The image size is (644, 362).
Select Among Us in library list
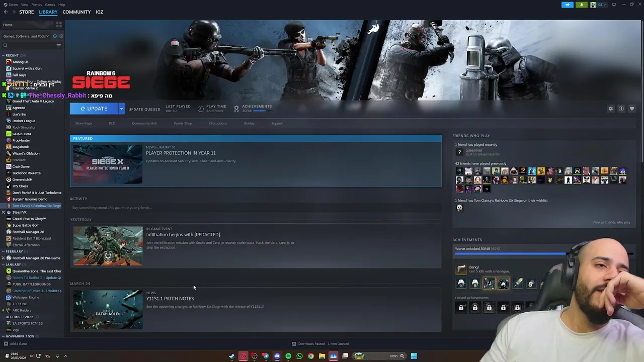click(20, 62)
